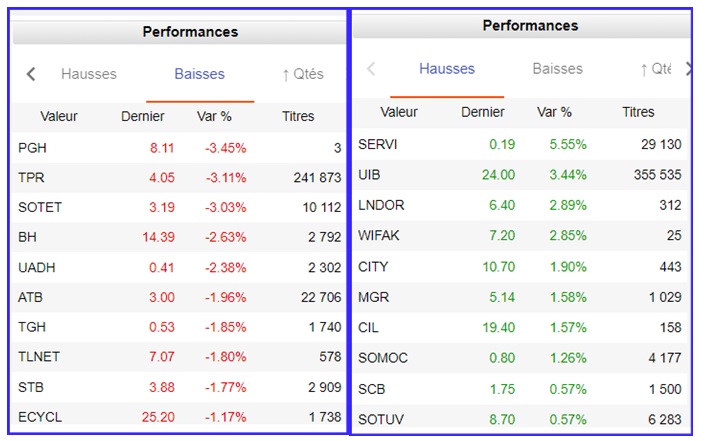Select the blue underlined Hausses tab
This screenshot has width=706, height=441.
click(x=447, y=69)
